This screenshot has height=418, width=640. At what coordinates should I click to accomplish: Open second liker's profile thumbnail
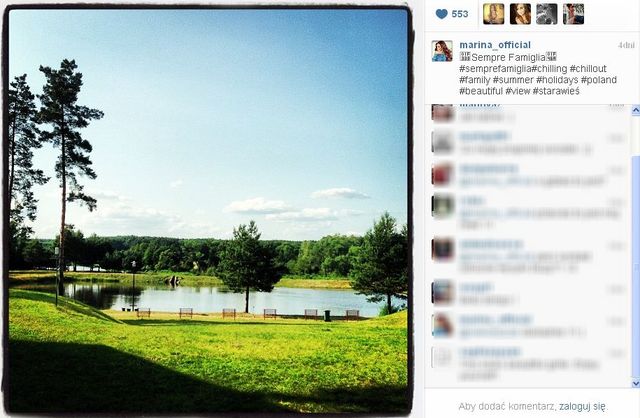[520, 14]
